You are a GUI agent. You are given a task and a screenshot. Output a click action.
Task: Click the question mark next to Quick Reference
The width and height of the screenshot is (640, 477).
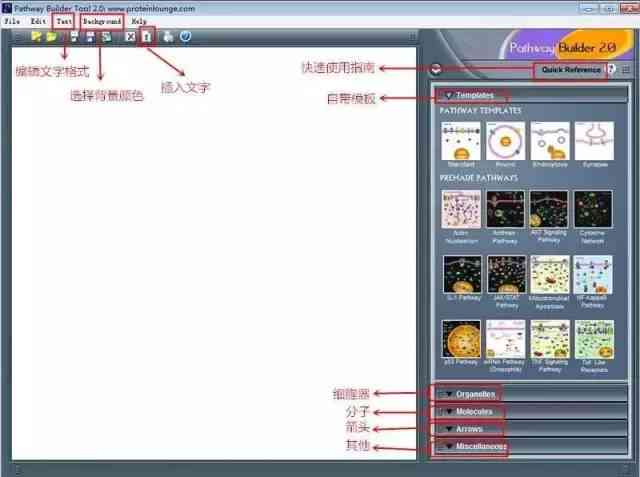(x=611, y=69)
